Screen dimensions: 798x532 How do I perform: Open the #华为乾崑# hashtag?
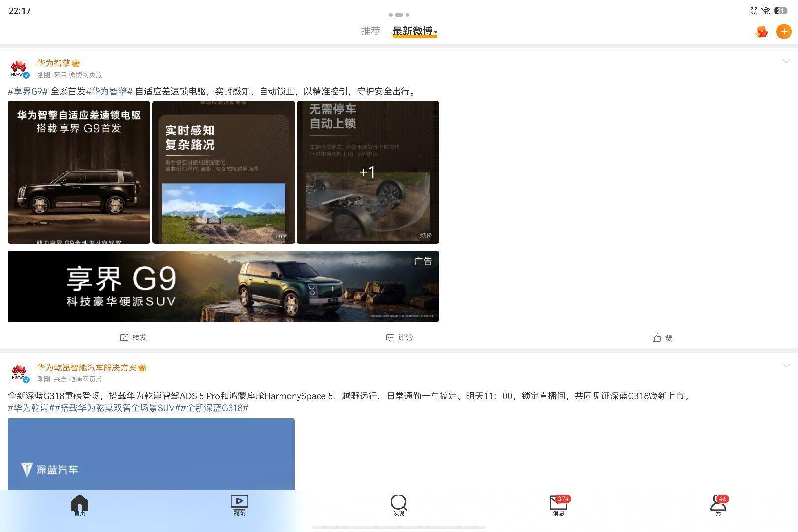(x=31, y=408)
